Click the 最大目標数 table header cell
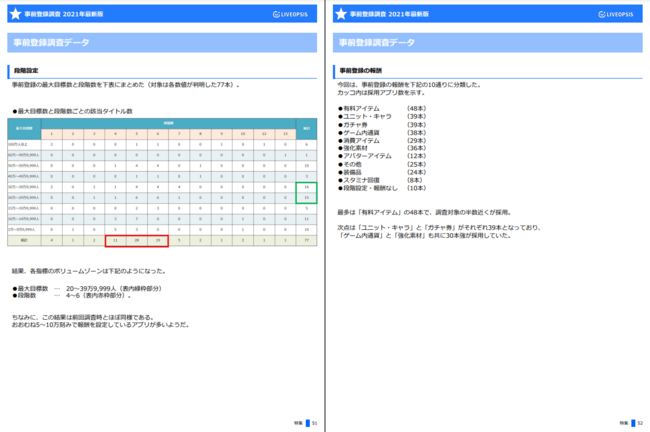The width and height of the screenshot is (650, 432). click(x=24, y=129)
